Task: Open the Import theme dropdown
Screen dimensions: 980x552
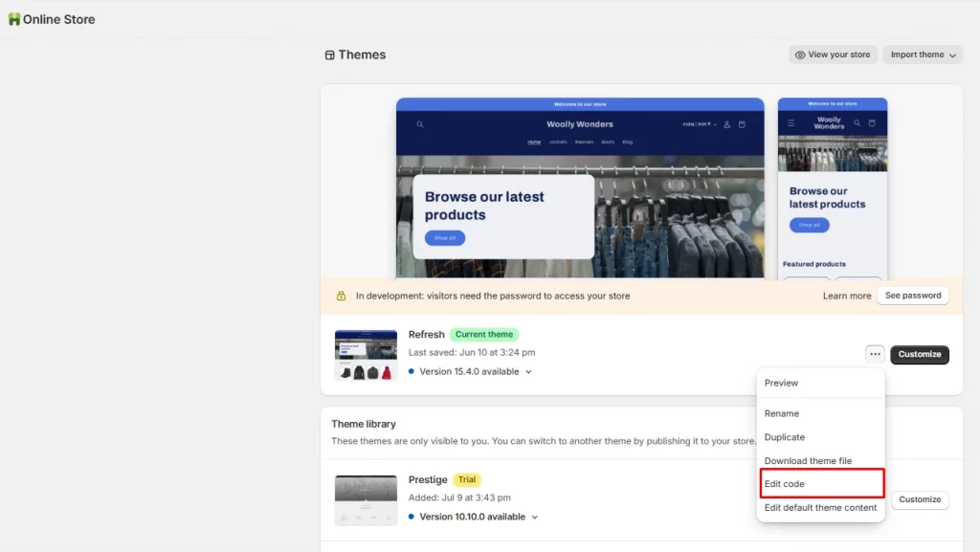Action: pyautogui.click(x=923, y=55)
